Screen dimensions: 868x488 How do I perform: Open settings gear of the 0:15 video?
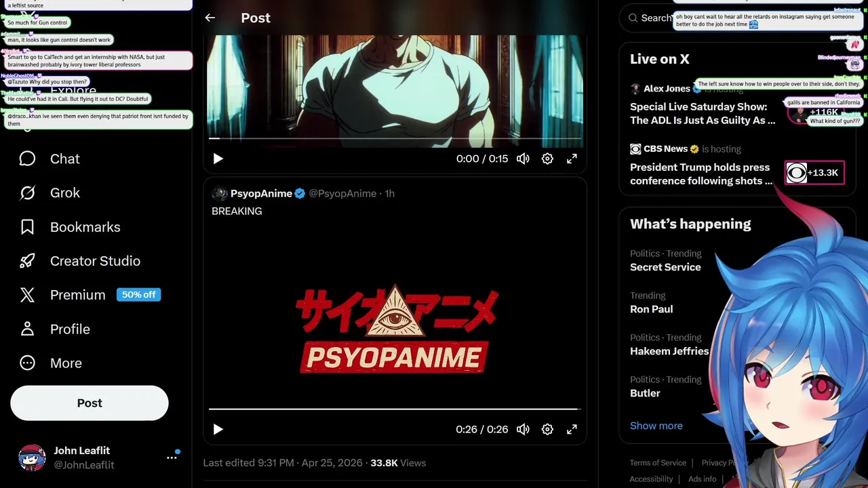[547, 159]
